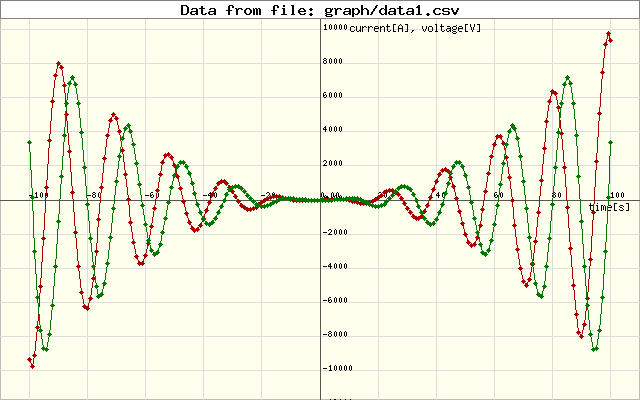
Task: Click the -100 x-axis tick label
Action: 36,195
